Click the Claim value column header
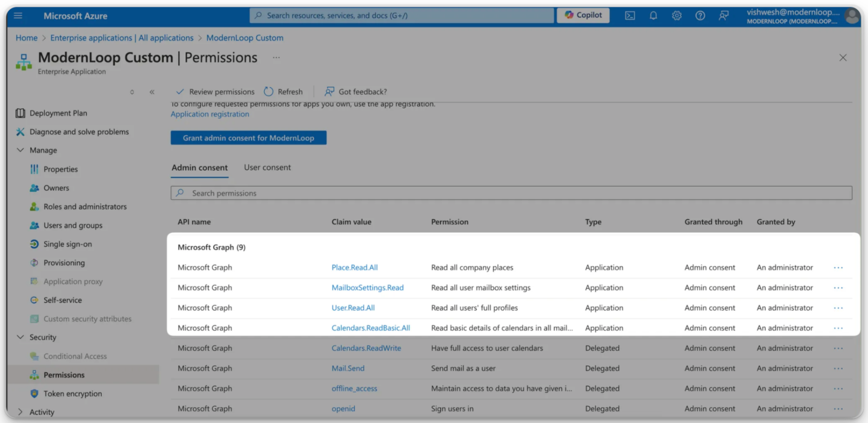 [x=351, y=222]
